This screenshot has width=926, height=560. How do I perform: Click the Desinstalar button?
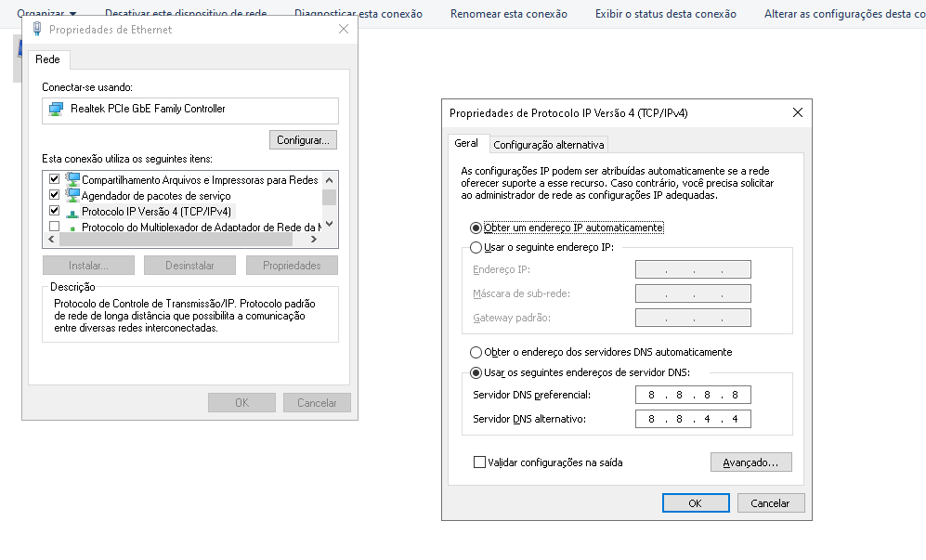coord(189,266)
